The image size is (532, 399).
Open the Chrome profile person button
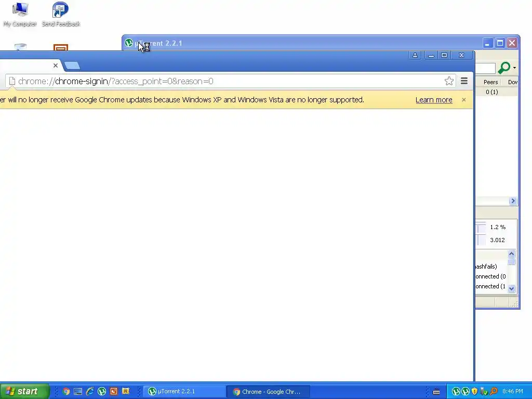coord(415,55)
